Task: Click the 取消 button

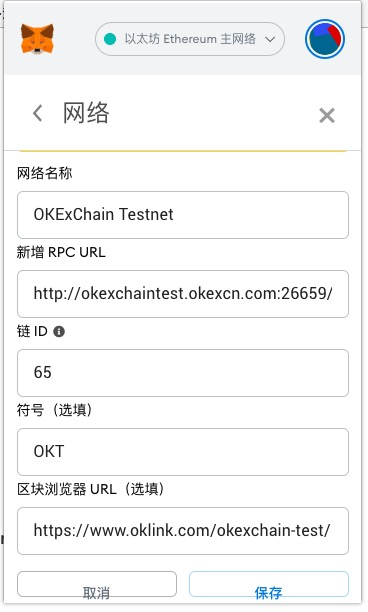Action: 97,584
